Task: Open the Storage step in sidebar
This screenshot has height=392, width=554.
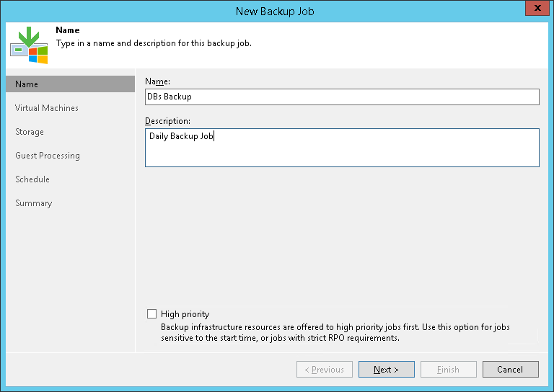Action: 30,132
